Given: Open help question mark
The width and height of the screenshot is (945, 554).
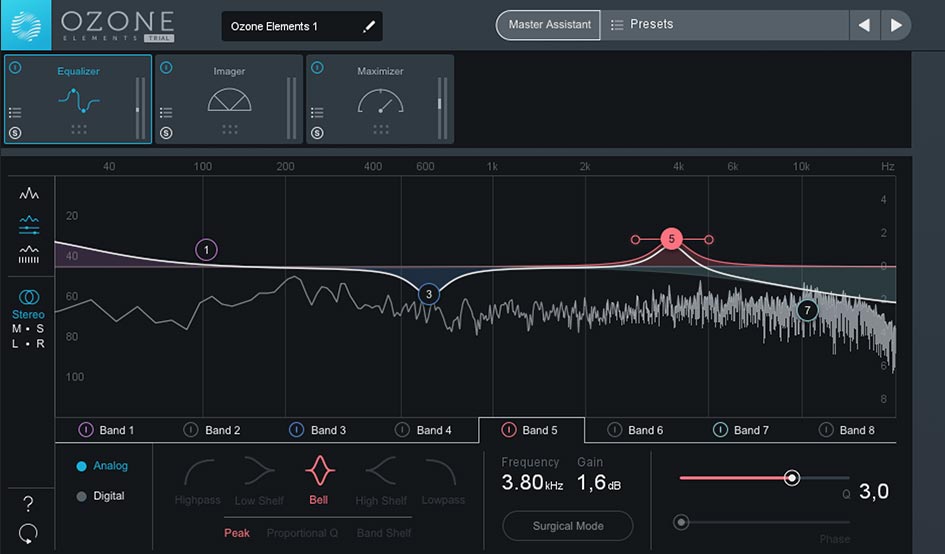Looking at the screenshot, I should 28,503.
